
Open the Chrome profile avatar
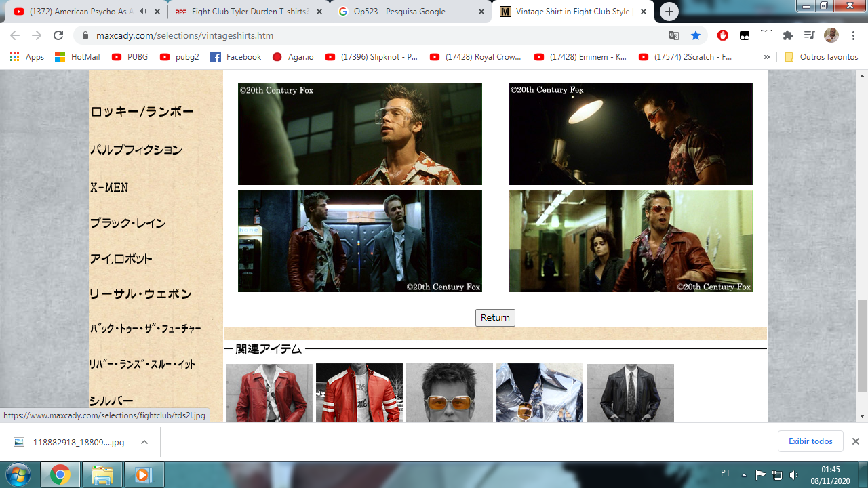tap(831, 35)
